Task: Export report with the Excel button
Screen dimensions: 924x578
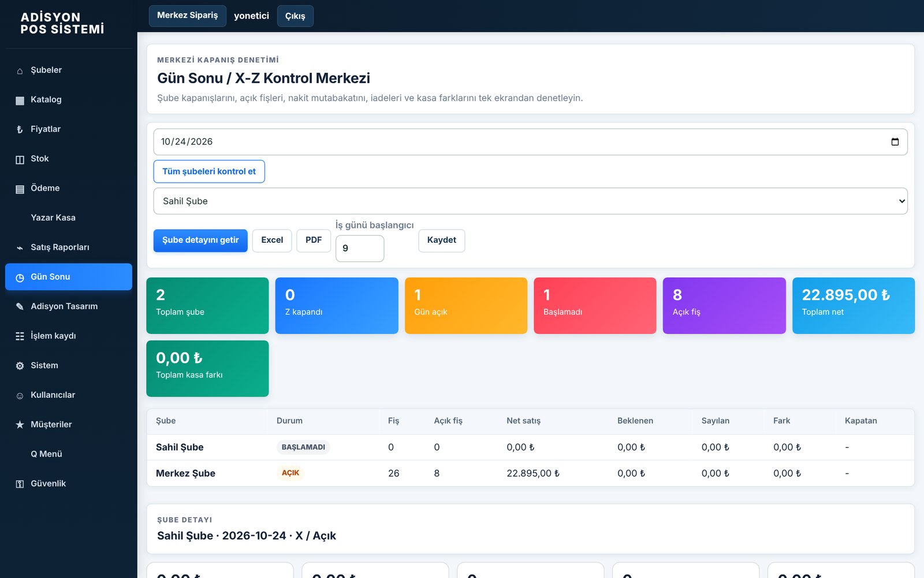Action: (x=272, y=240)
